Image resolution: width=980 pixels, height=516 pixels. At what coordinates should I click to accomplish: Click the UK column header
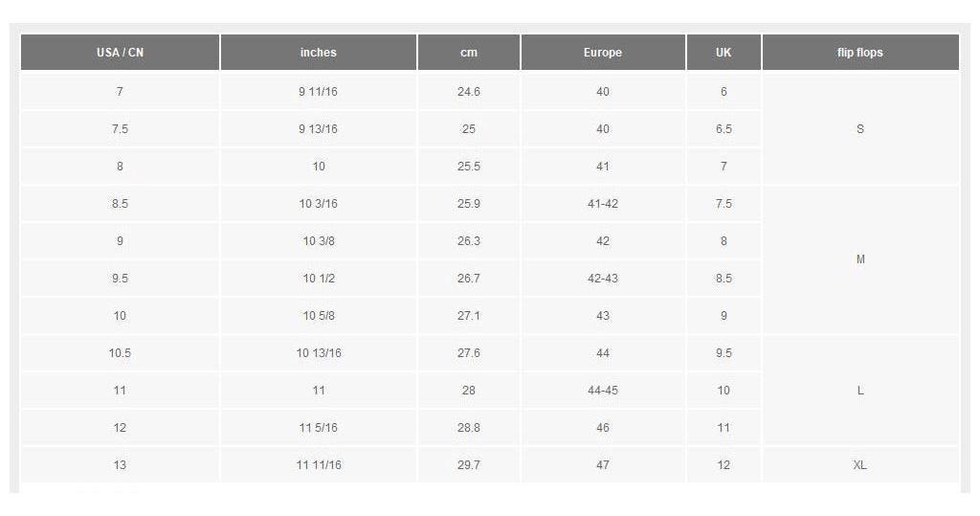click(x=724, y=53)
